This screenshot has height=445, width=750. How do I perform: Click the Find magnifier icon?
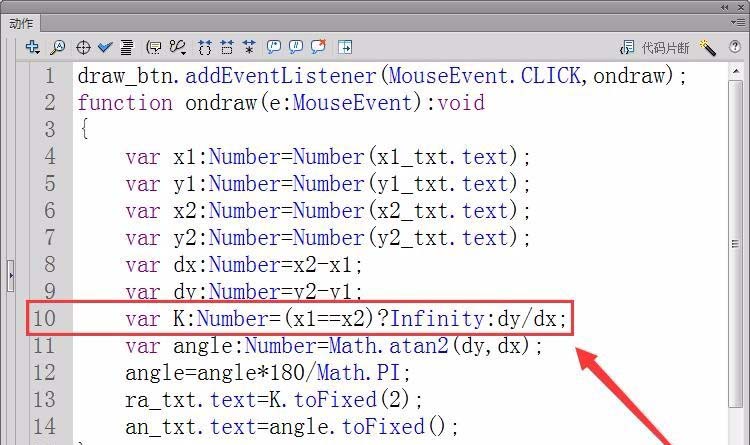click(x=57, y=47)
